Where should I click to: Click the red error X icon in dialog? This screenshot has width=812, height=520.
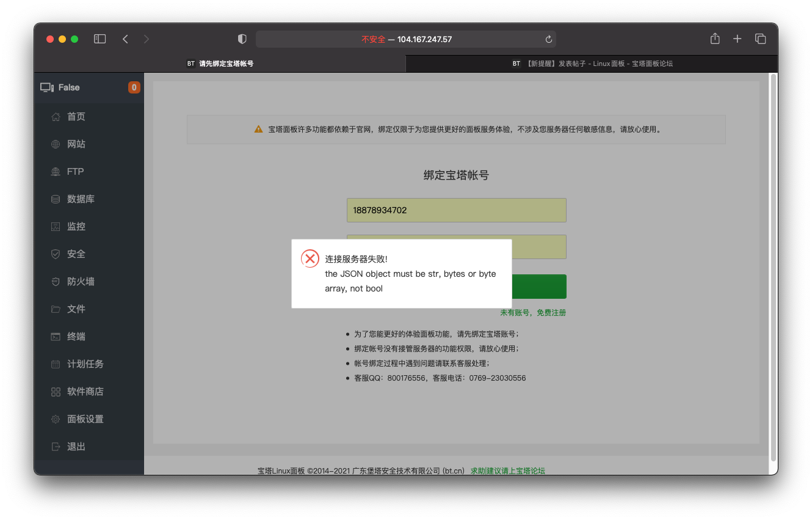310,258
